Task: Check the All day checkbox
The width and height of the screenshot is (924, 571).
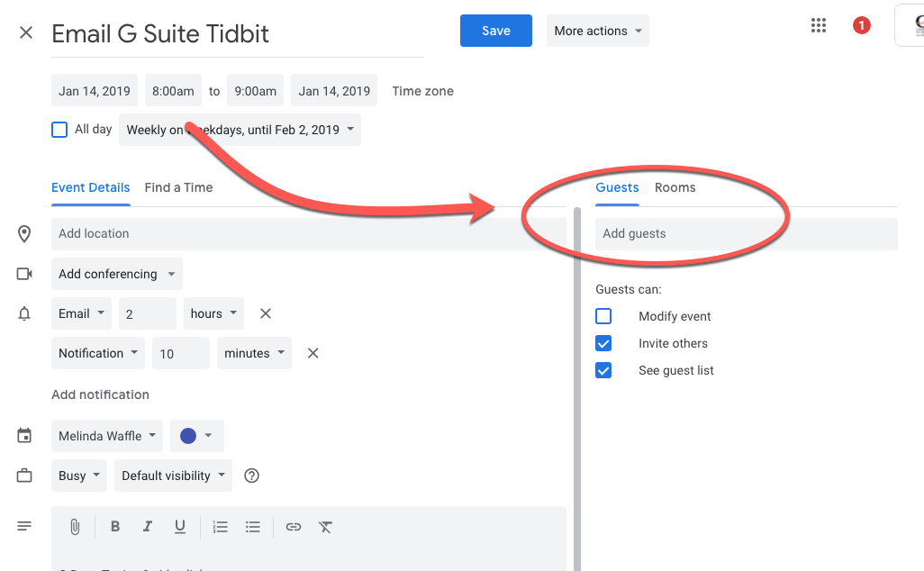Action: click(x=59, y=130)
